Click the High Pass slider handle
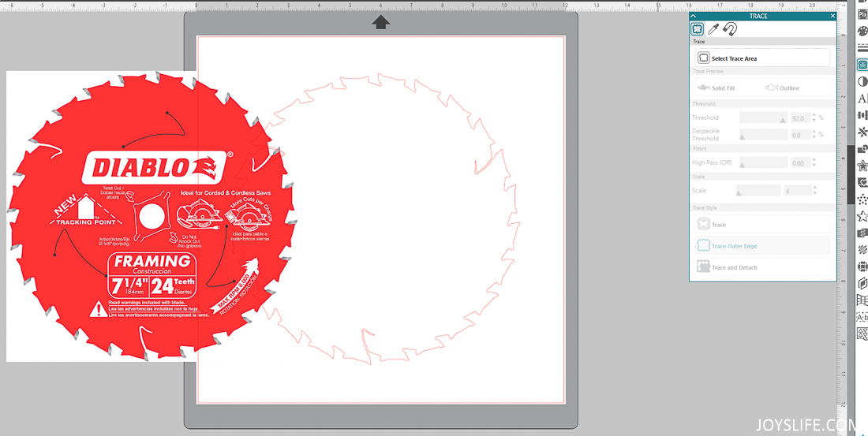 click(x=743, y=164)
